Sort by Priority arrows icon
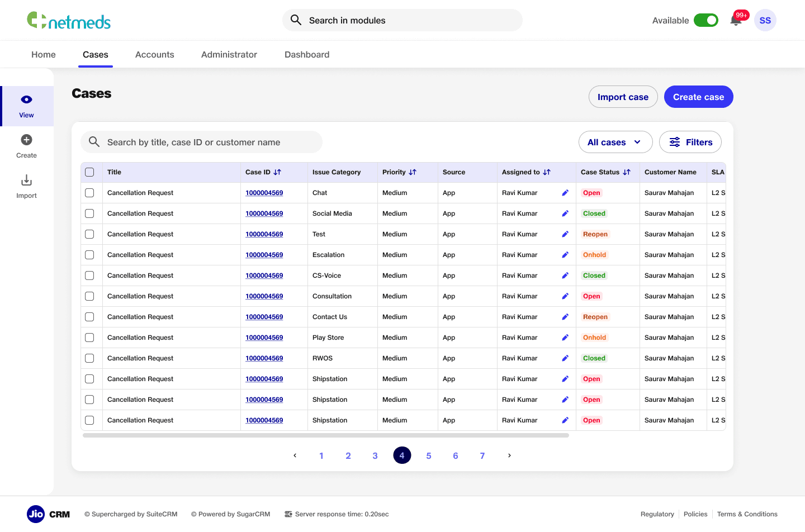Viewport: 805px width, 532px height. (x=413, y=172)
